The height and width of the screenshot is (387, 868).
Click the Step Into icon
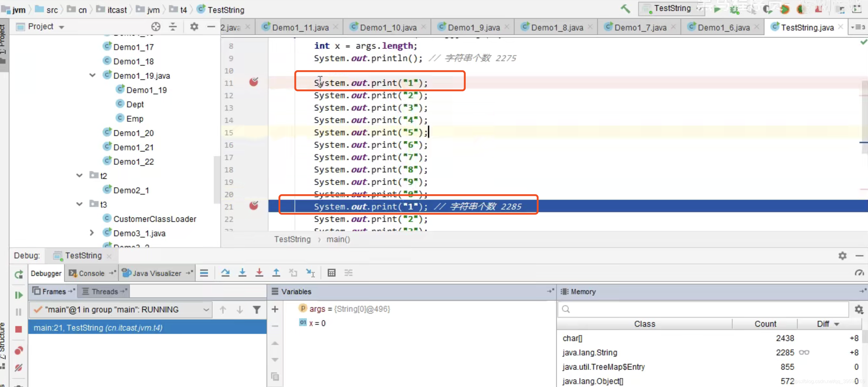(242, 273)
